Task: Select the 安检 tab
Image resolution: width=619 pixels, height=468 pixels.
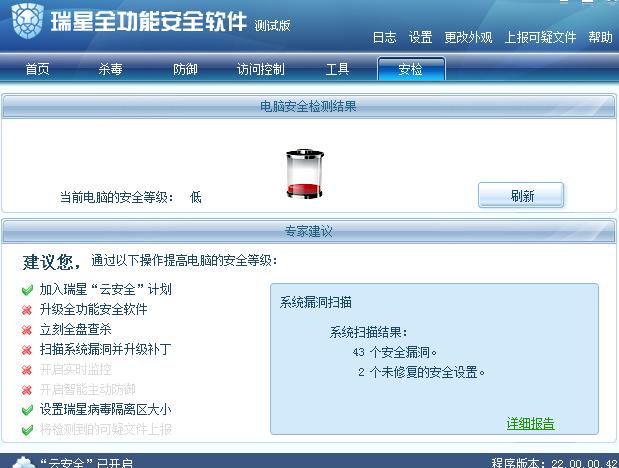Action: 411,69
